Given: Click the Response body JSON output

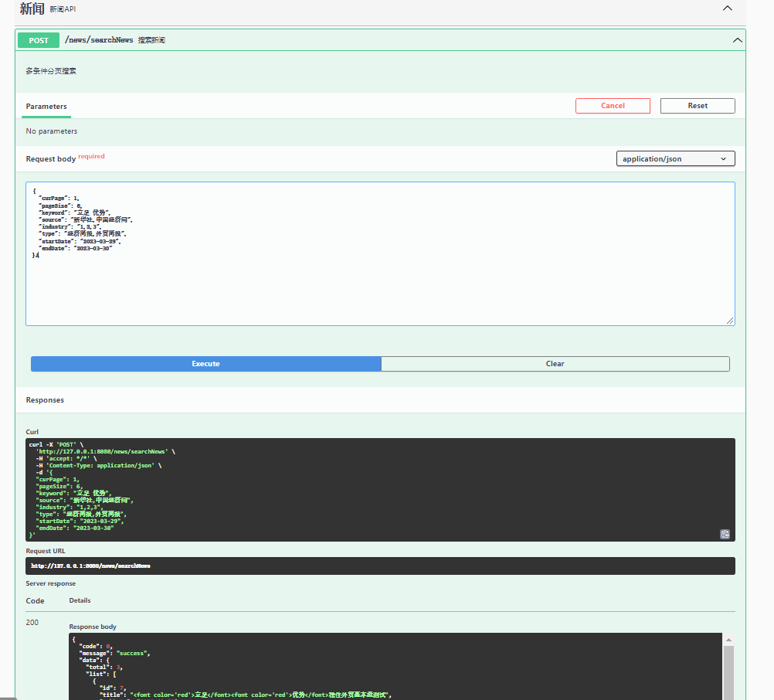Looking at the screenshot, I should tap(394, 666).
